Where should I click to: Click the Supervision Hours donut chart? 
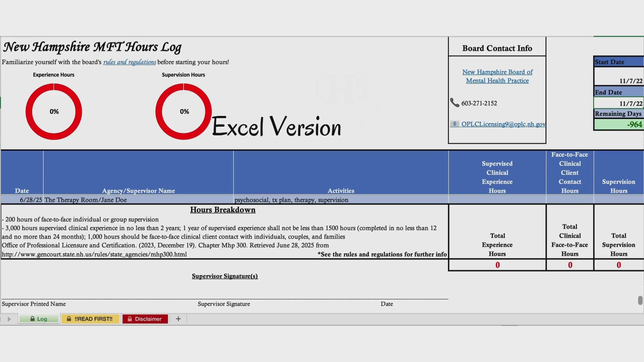pyautogui.click(x=183, y=112)
